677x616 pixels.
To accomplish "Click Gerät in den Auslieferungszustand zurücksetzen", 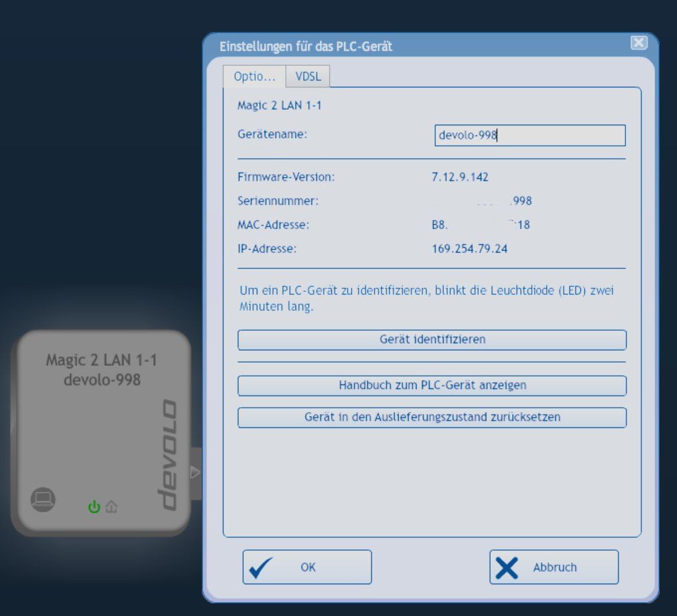I will (x=432, y=418).
